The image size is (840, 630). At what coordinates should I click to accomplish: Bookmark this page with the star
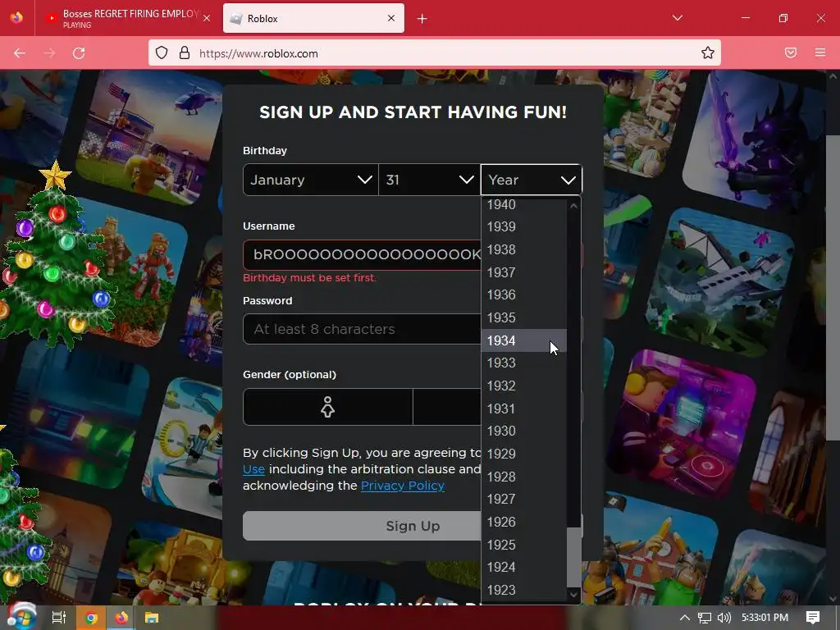pos(708,53)
